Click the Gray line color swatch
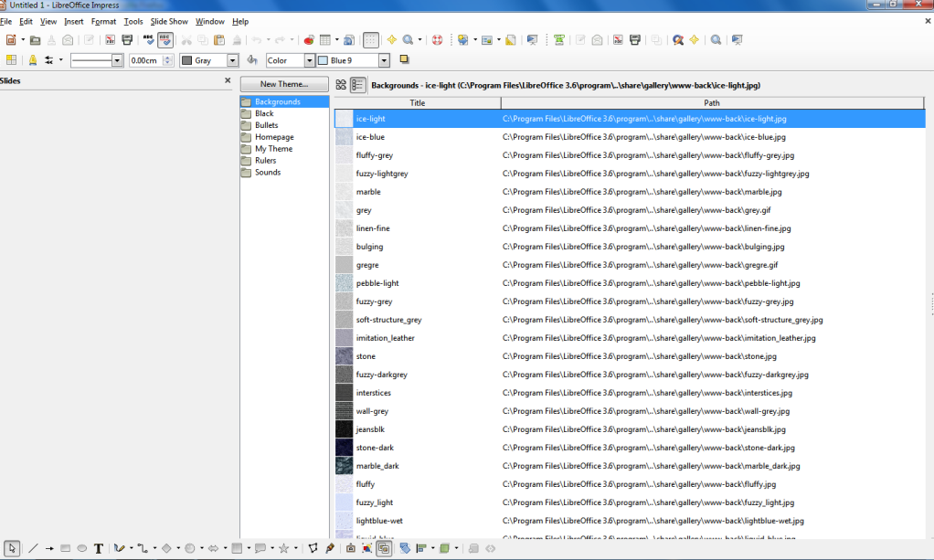This screenshot has width=934, height=560. tap(186, 60)
